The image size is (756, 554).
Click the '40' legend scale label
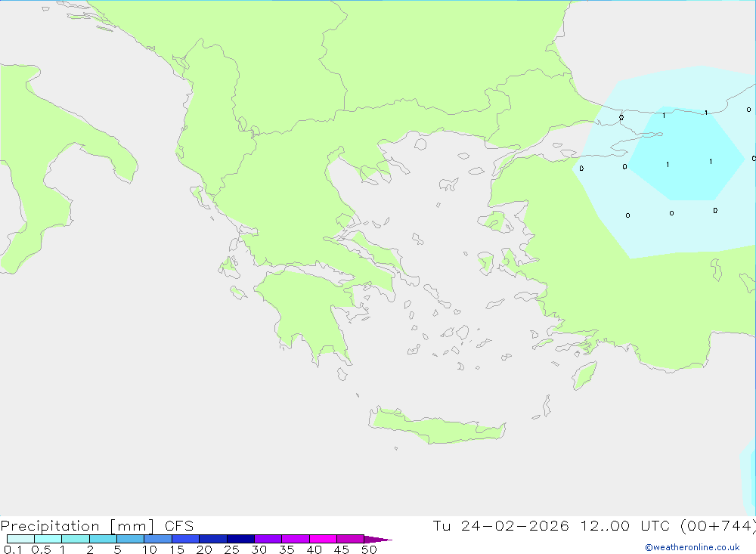pyautogui.click(x=314, y=549)
